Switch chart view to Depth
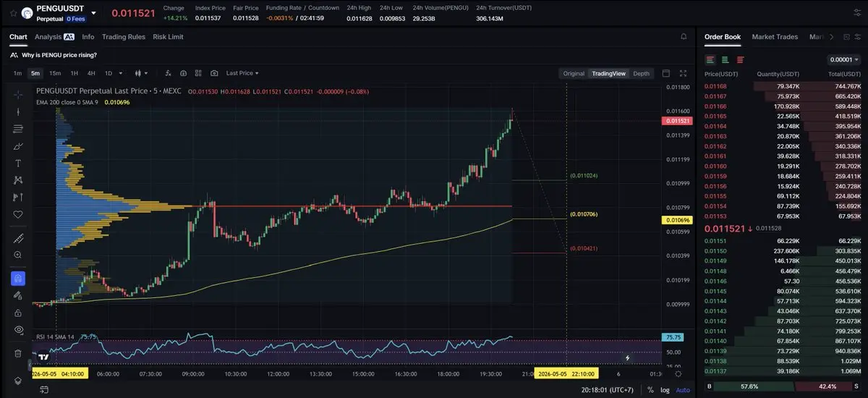The image size is (868, 398). (642, 73)
